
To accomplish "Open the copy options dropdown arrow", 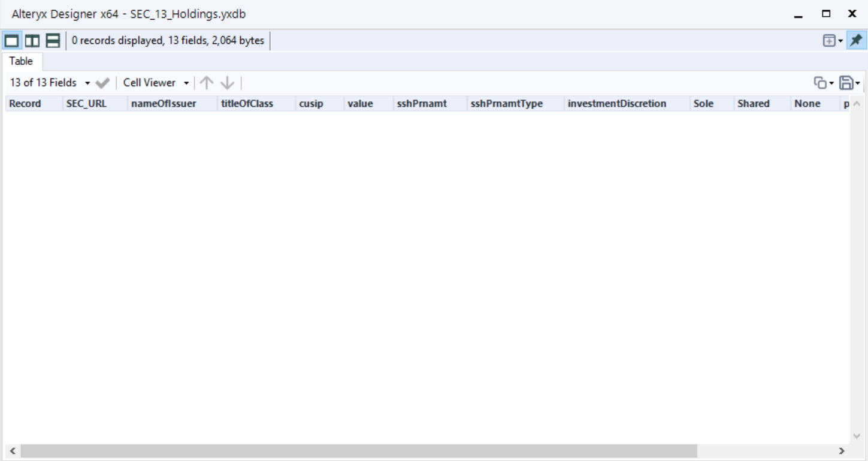I will pos(833,82).
